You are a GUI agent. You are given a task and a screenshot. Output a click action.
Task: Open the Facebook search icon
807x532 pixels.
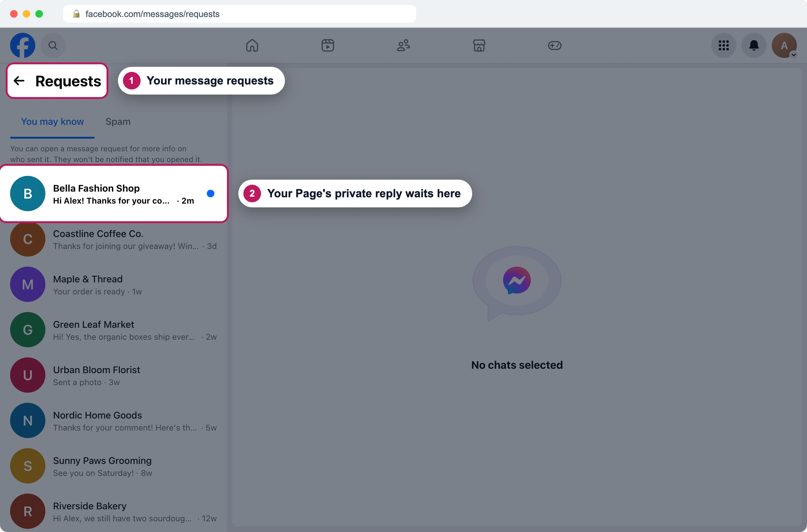click(53, 45)
